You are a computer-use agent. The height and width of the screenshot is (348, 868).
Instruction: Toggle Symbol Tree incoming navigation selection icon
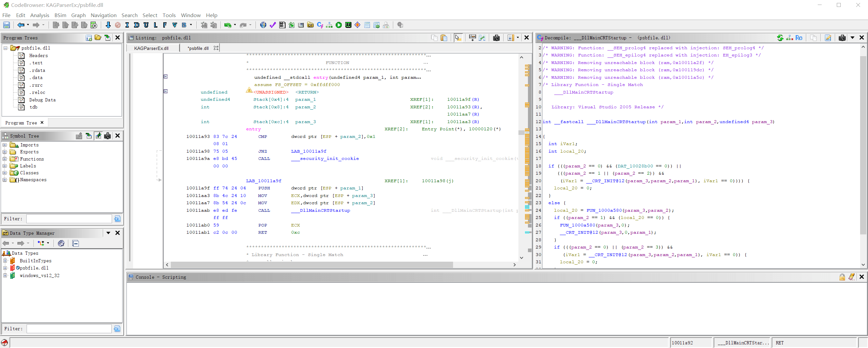click(x=89, y=136)
